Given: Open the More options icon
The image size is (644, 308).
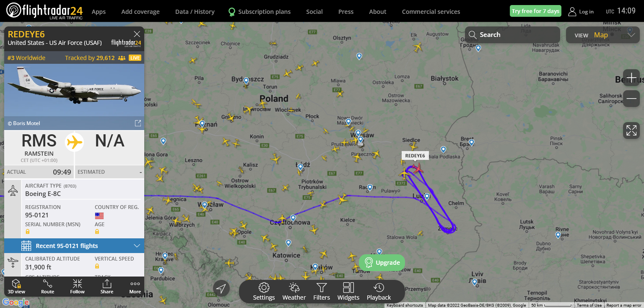Looking at the screenshot, I should (135, 286).
